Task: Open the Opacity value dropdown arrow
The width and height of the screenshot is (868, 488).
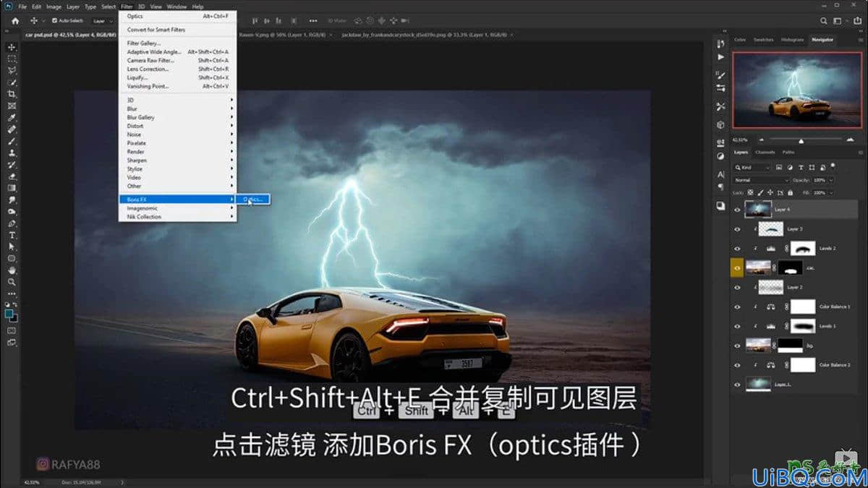Action: coord(830,180)
